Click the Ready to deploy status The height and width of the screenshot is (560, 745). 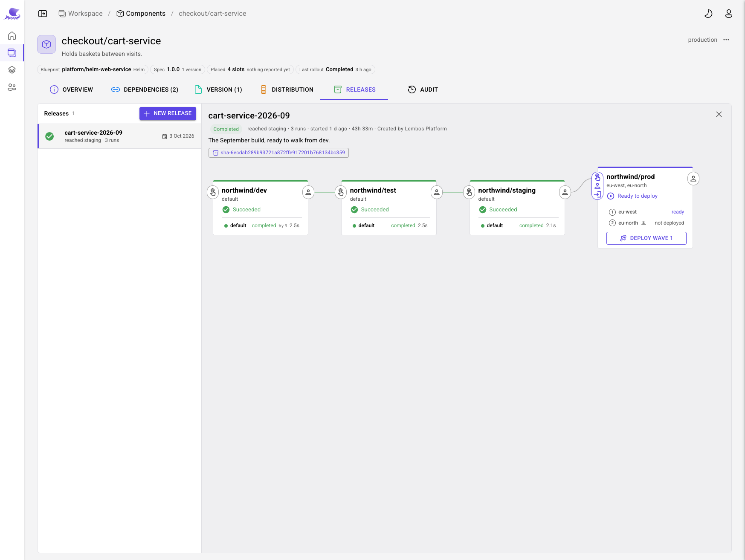point(632,196)
